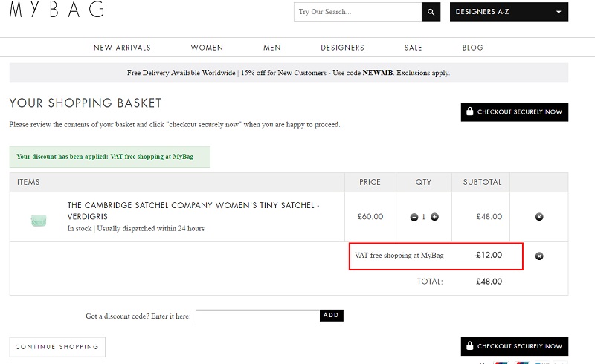Remove the VAT-free shopping discount
The image size is (595, 364).
(x=538, y=256)
